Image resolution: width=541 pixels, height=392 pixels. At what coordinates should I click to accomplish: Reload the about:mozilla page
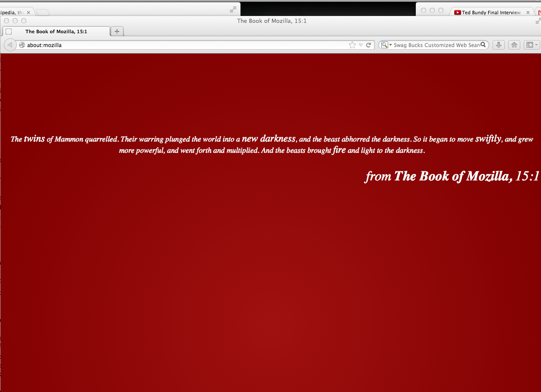[x=369, y=45]
